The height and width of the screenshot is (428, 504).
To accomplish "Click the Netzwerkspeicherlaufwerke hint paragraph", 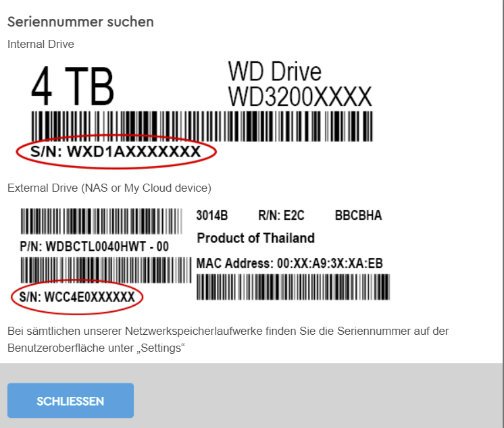I will click(228, 340).
